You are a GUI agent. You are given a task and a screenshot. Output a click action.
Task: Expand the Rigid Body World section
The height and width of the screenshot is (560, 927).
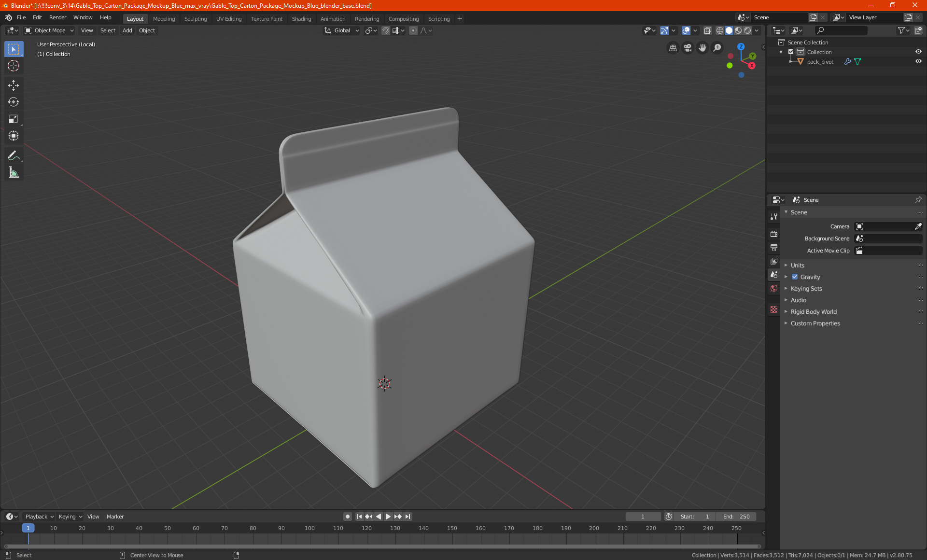tap(814, 312)
